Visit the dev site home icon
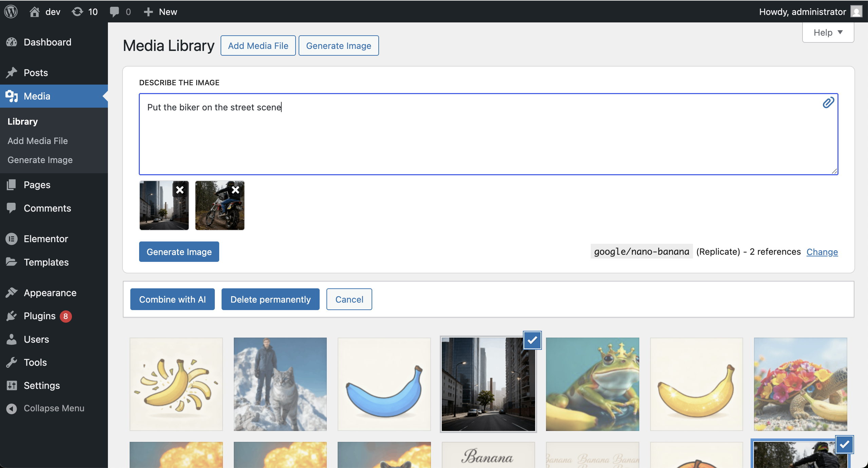 click(34, 12)
